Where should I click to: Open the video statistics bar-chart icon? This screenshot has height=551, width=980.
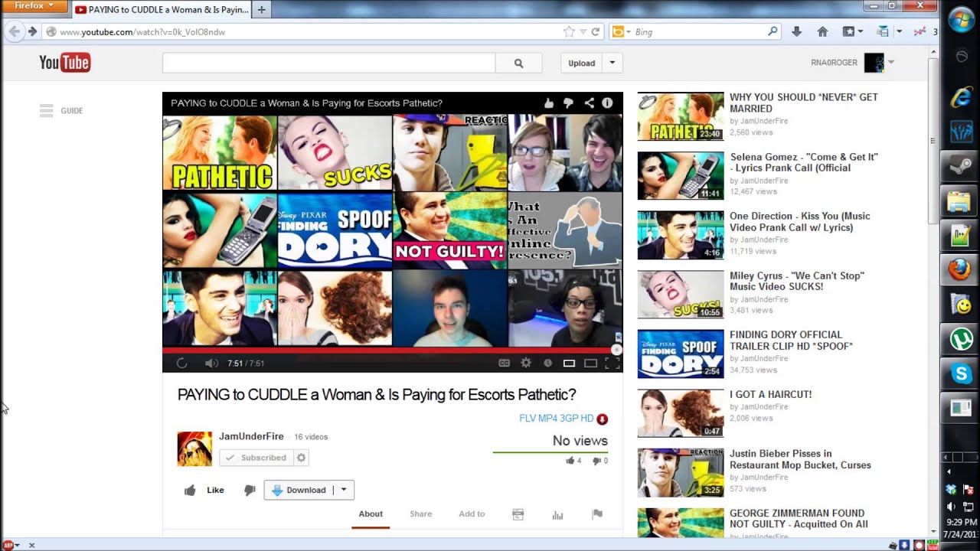click(x=557, y=514)
